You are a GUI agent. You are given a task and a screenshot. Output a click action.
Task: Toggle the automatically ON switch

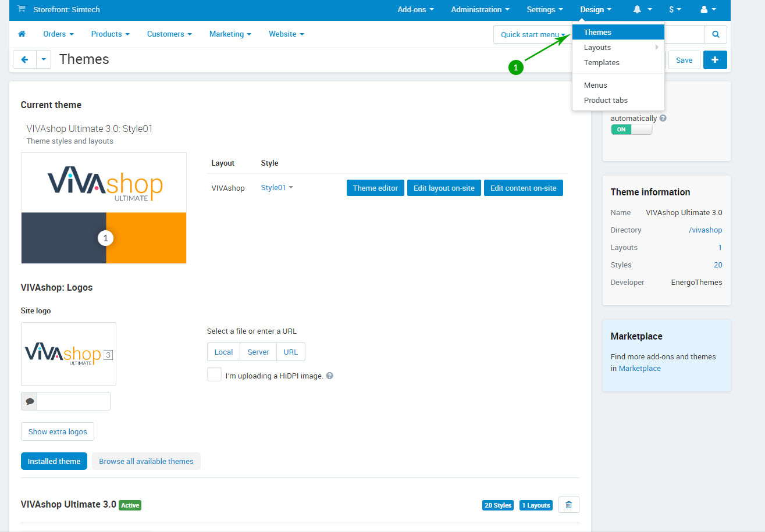pyautogui.click(x=631, y=130)
